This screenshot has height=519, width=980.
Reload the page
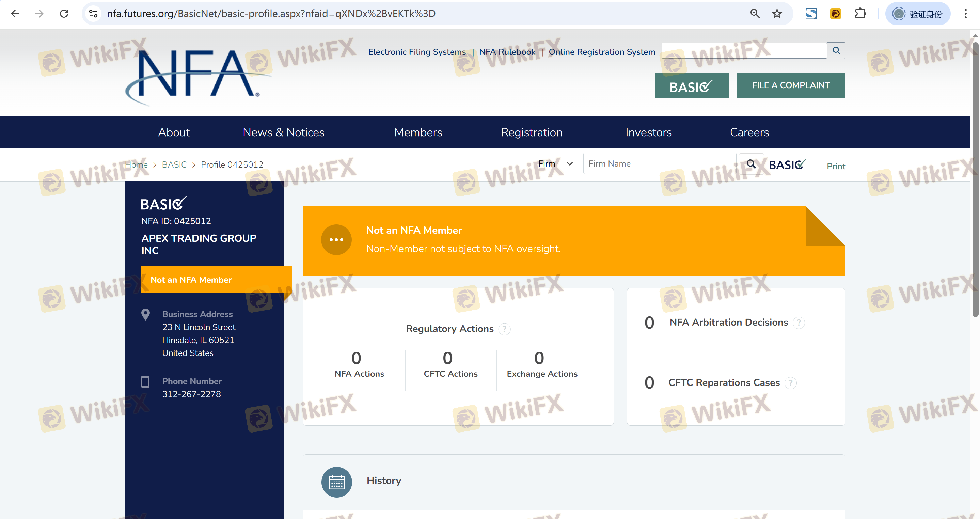click(x=64, y=14)
